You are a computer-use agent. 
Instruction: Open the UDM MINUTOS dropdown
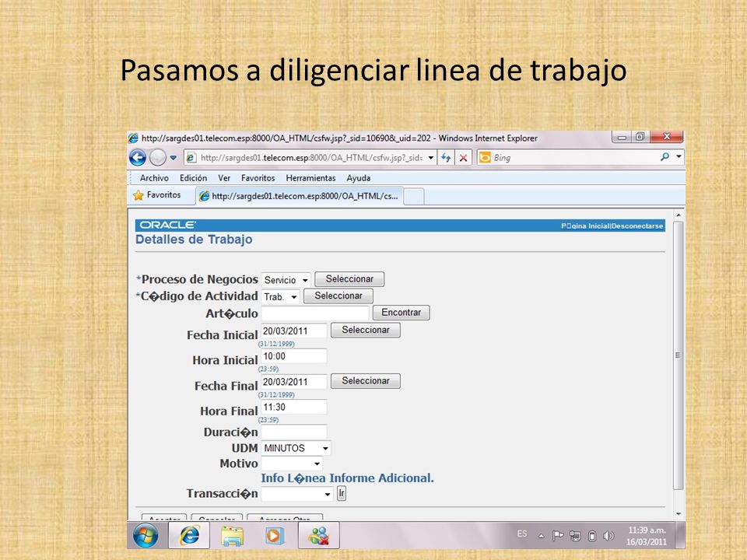pos(296,448)
